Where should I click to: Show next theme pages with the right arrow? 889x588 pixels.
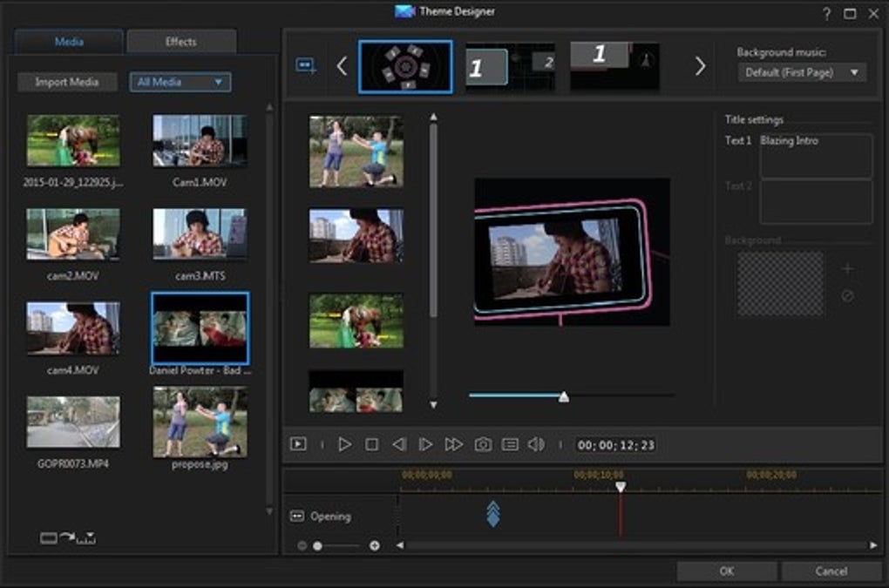point(700,66)
